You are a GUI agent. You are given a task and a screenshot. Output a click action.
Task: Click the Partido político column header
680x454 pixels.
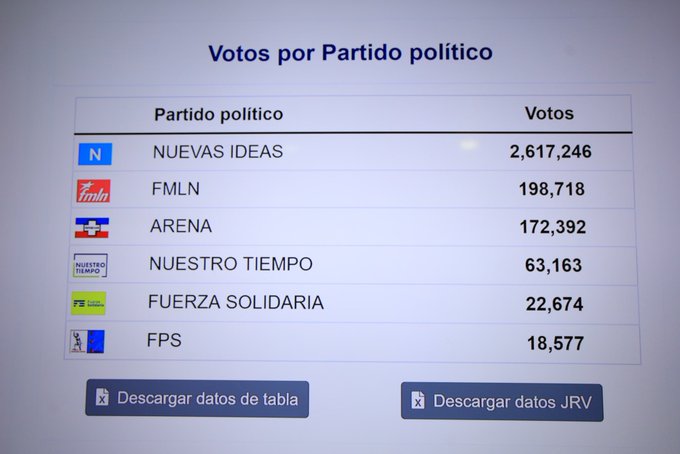pyautogui.click(x=218, y=114)
